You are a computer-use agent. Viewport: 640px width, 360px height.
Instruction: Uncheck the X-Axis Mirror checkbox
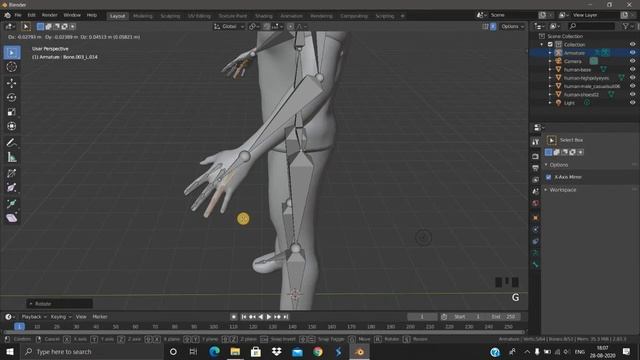(549, 177)
